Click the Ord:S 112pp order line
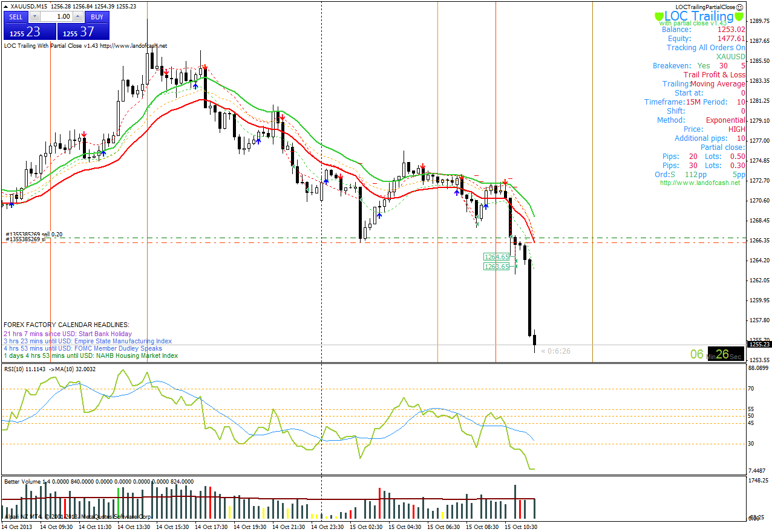772x532 pixels. (x=700, y=174)
